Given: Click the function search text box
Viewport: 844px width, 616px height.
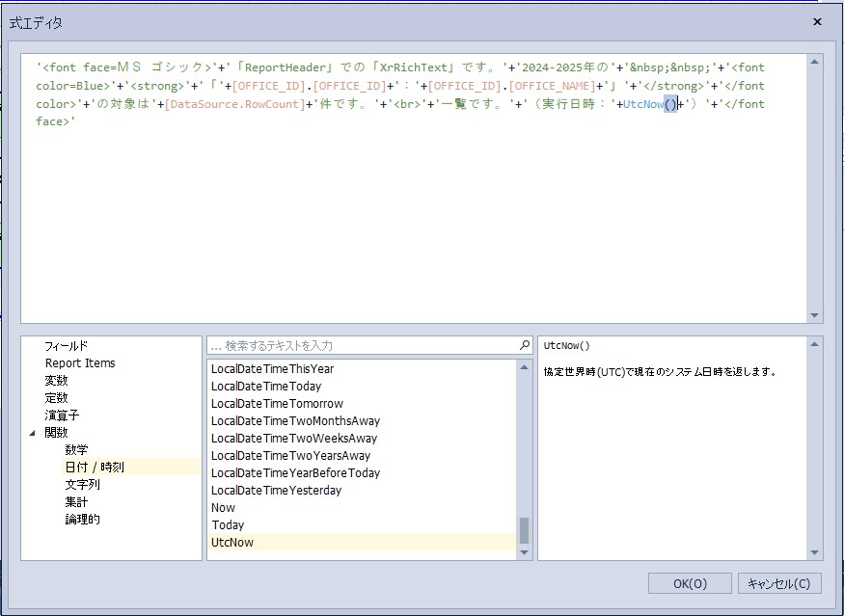Looking at the screenshot, I should pyautogui.click(x=362, y=345).
